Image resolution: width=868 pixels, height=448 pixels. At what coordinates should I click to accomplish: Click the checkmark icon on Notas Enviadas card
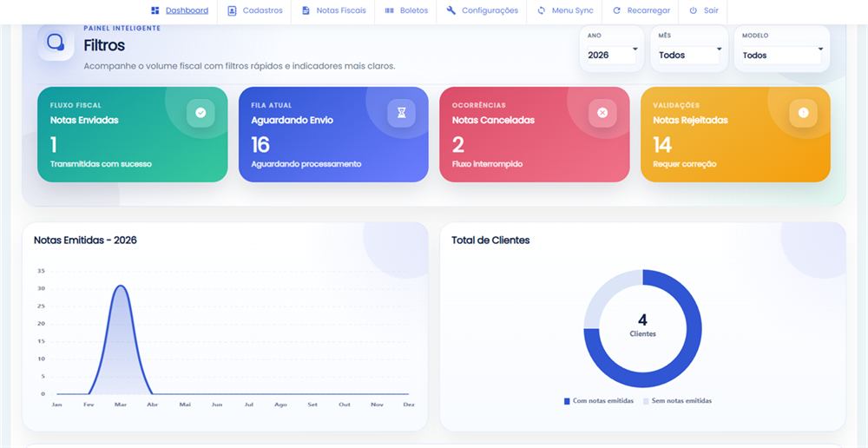tap(201, 113)
